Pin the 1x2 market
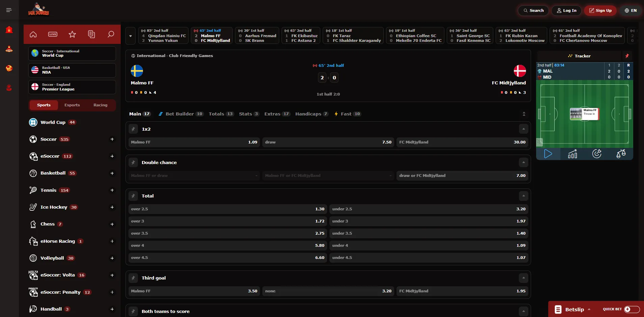 click(133, 129)
